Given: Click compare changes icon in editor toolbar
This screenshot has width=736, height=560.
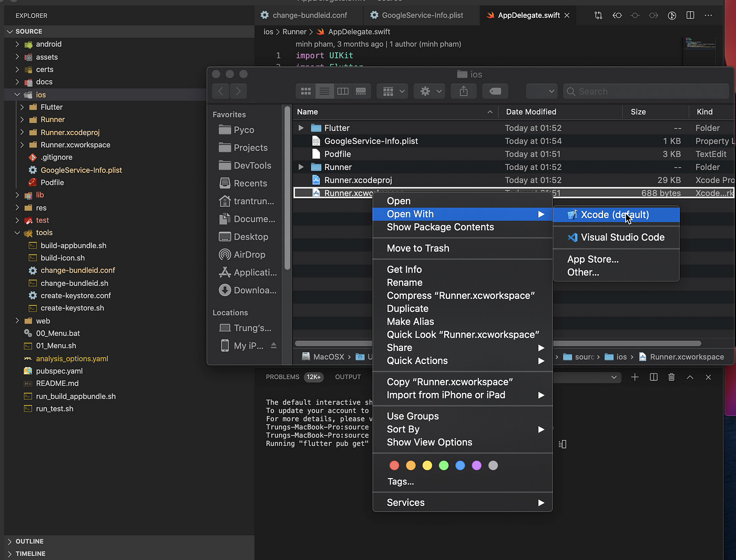Looking at the screenshot, I should click(598, 15).
